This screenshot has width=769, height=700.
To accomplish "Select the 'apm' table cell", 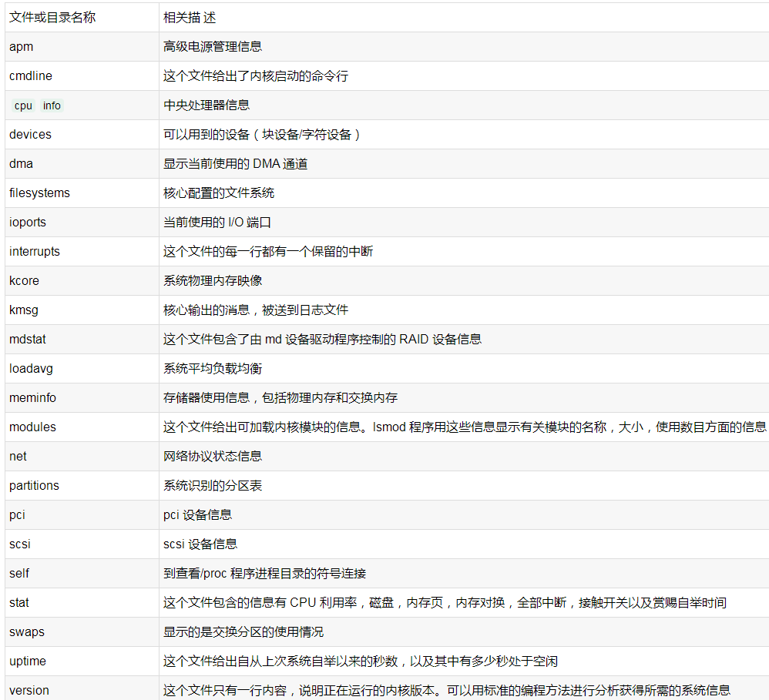I will 82,46.
